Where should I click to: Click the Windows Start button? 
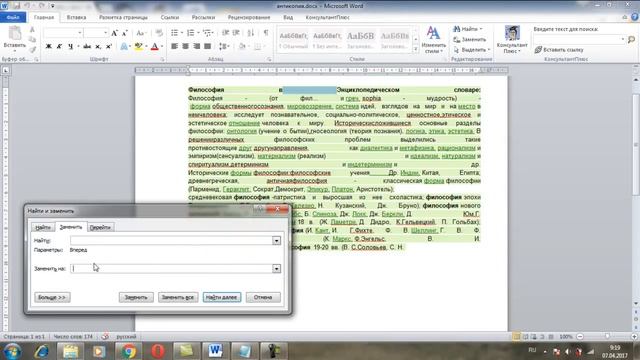(12, 351)
